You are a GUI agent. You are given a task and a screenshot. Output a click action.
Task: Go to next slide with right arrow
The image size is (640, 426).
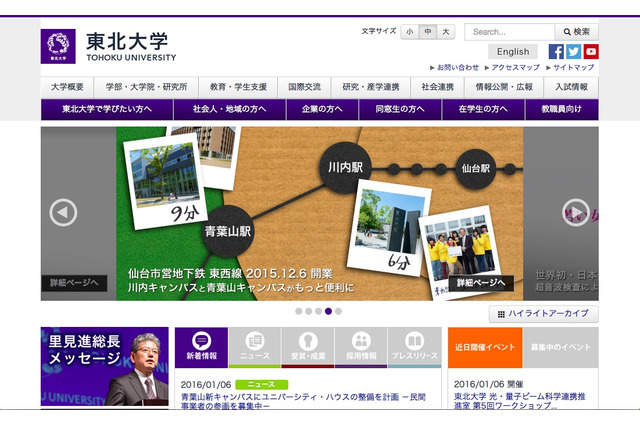pyautogui.click(x=576, y=213)
